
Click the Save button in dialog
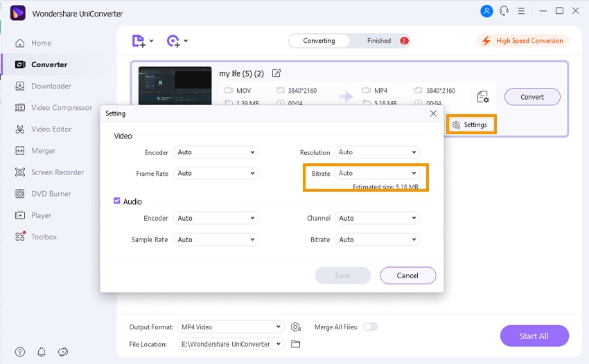point(342,275)
